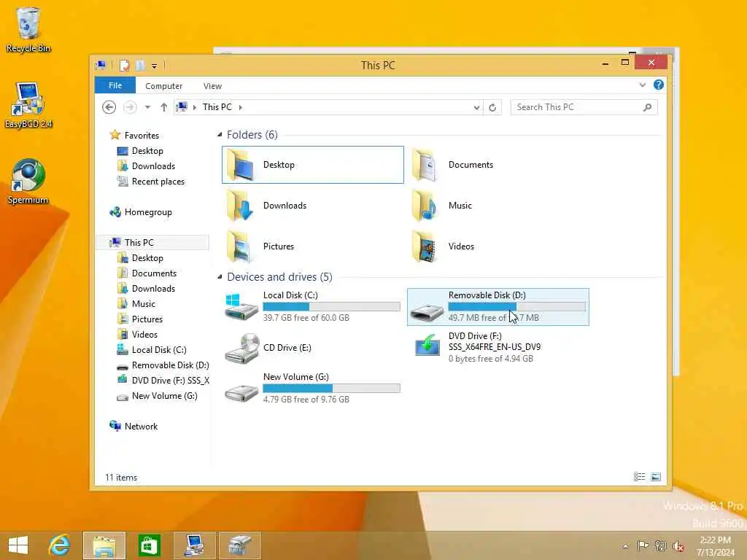747x560 pixels.
Task: Expand the ribbon with the chevron
Action: point(642,85)
